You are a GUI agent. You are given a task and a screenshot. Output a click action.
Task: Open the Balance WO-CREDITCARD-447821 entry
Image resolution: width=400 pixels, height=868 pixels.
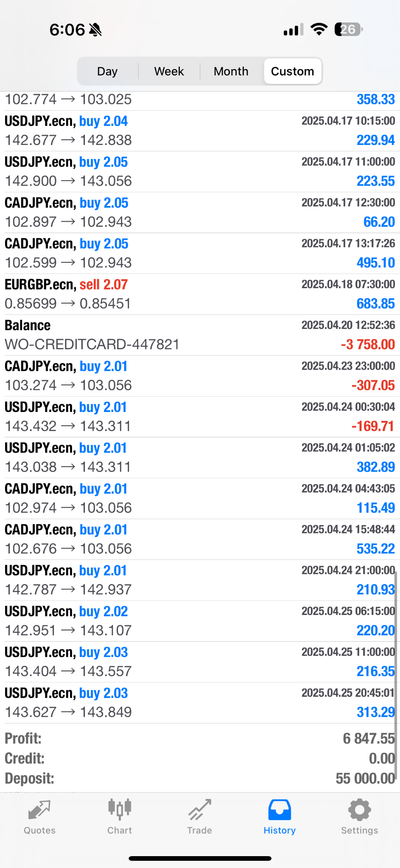(200, 335)
